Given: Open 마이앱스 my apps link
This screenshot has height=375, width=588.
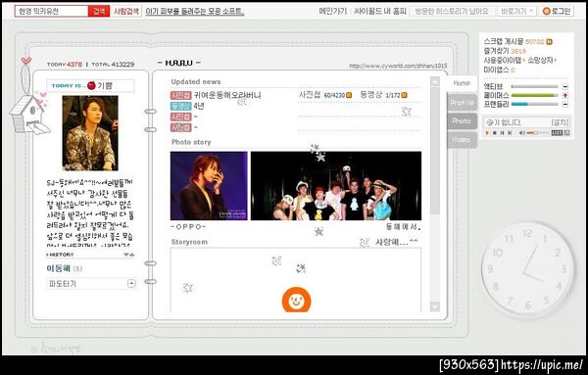Looking at the screenshot, I should coord(496,70).
